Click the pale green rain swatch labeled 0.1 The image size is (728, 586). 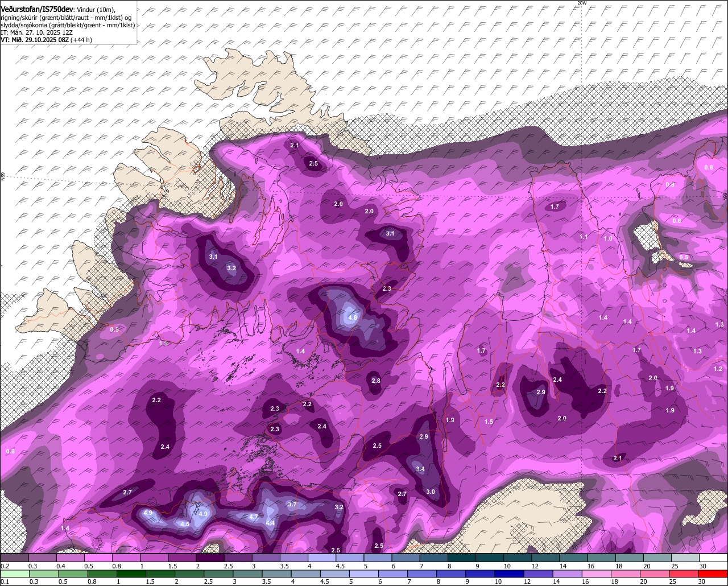click(x=14, y=574)
